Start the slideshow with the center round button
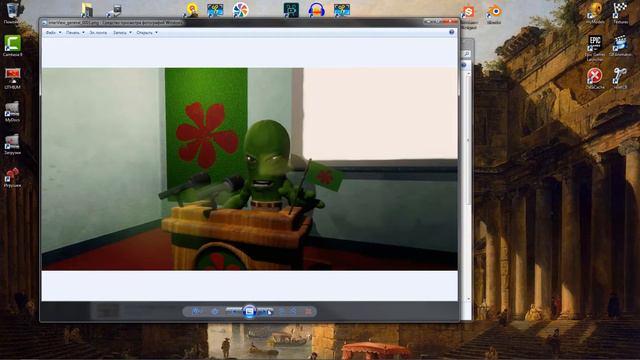Viewport: 640px width, 360px height. pyautogui.click(x=249, y=312)
